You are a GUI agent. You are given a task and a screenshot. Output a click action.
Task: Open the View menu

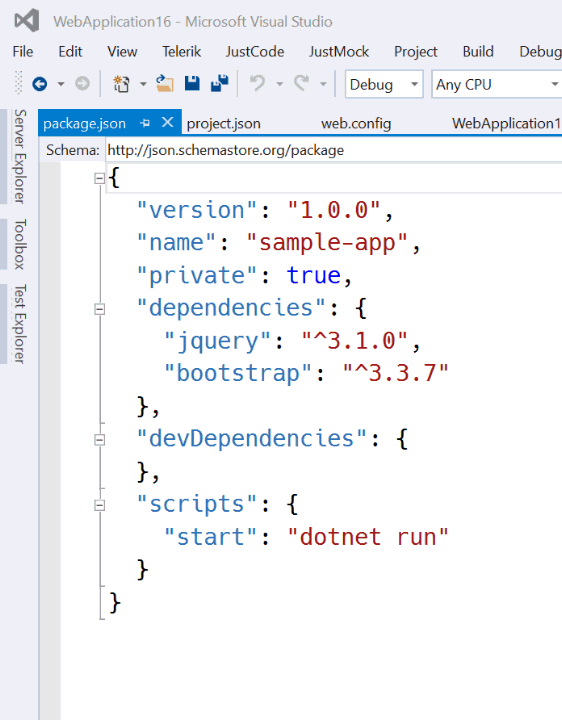coord(122,51)
